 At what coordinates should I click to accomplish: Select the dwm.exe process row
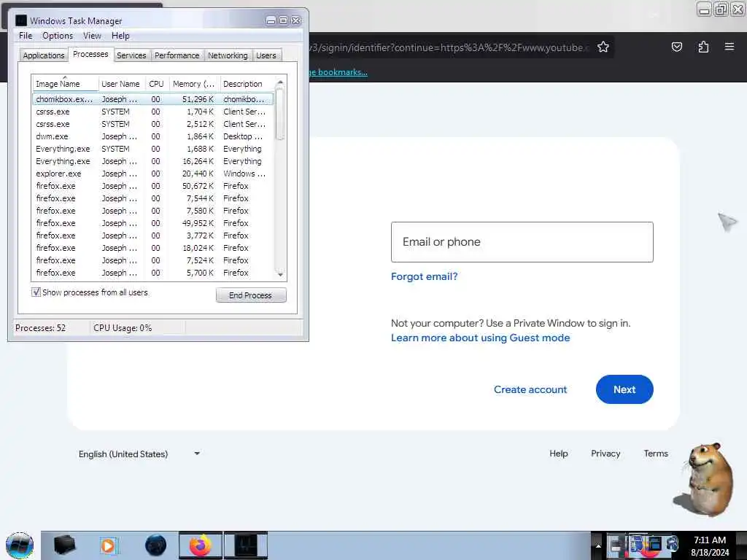pyautogui.click(x=153, y=136)
